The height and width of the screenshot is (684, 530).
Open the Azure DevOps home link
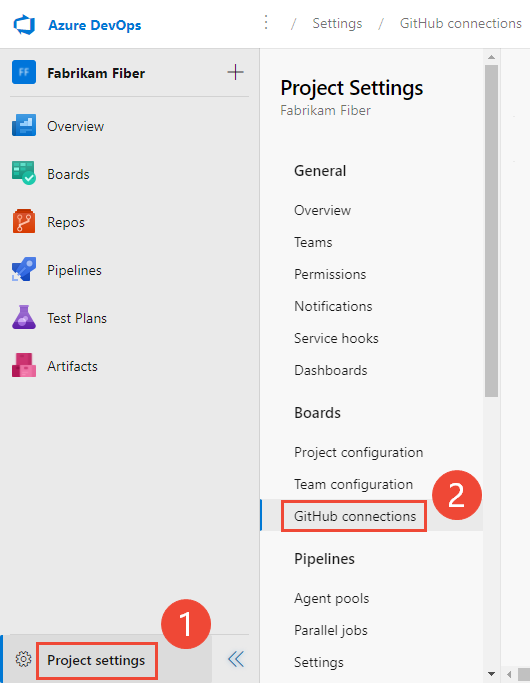pyautogui.click(x=95, y=25)
